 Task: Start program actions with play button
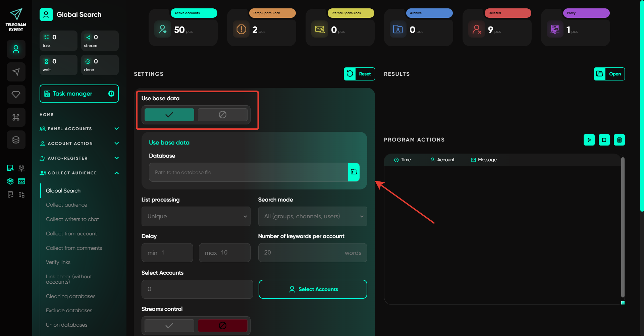click(x=589, y=140)
